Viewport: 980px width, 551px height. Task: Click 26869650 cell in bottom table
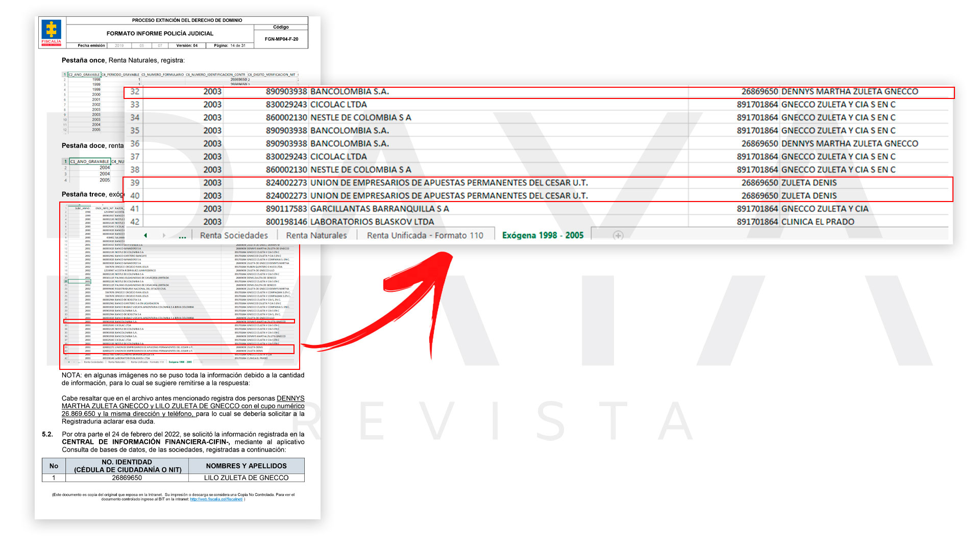127,478
